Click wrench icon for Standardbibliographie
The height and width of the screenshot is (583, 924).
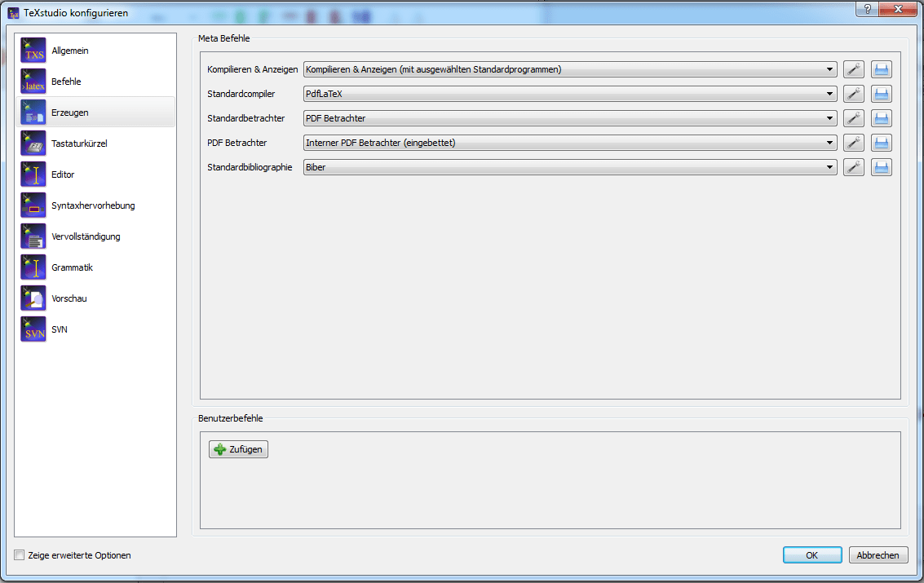pyautogui.click(x=853, y=167)
